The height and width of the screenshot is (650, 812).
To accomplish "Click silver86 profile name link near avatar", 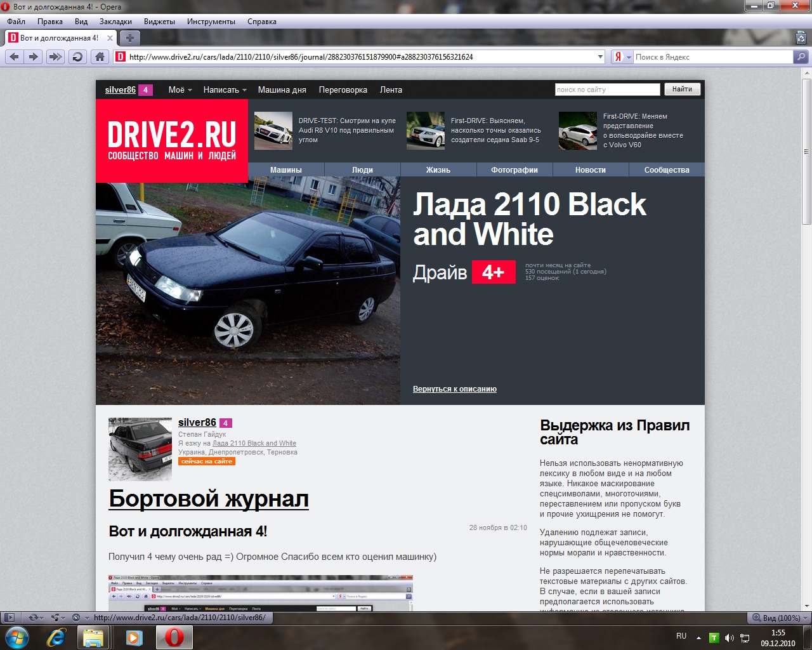I will coord(197,422).
